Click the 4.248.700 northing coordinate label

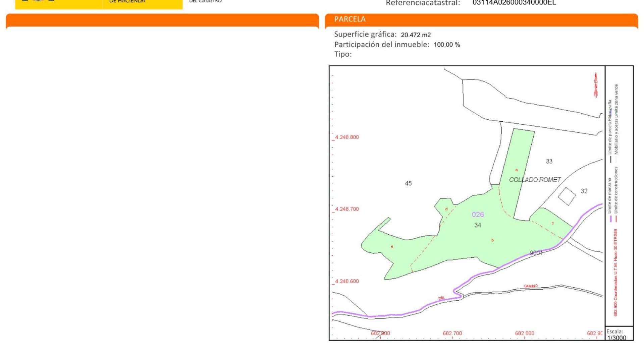[347, 209]
